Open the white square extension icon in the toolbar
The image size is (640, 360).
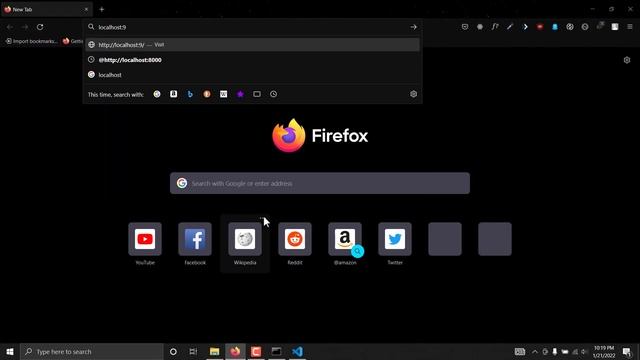pyautogui.click(x=615, y=27)
